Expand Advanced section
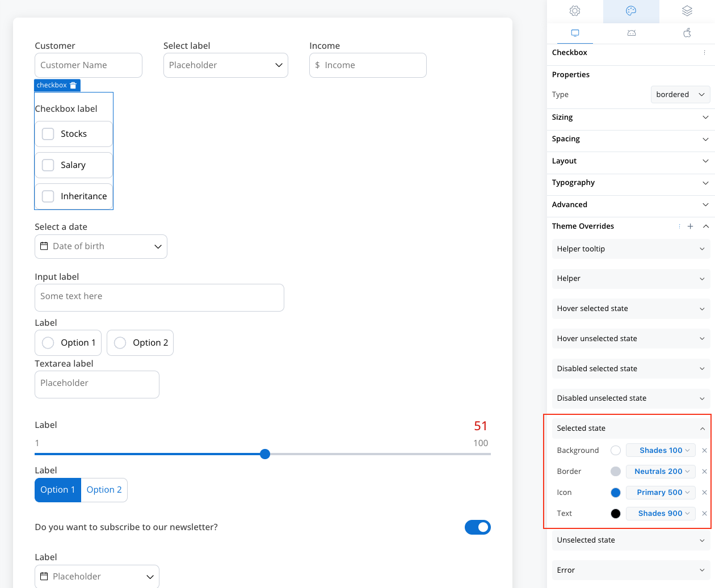This screenshot has width=715, height=588. 631,205
